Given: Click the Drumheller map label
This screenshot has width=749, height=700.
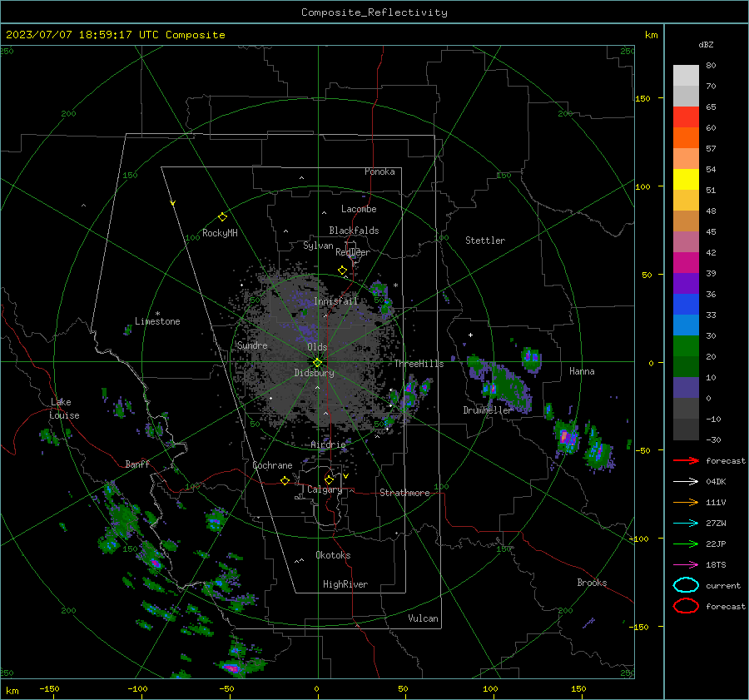Looking at the screenshot, I should 488,410.
